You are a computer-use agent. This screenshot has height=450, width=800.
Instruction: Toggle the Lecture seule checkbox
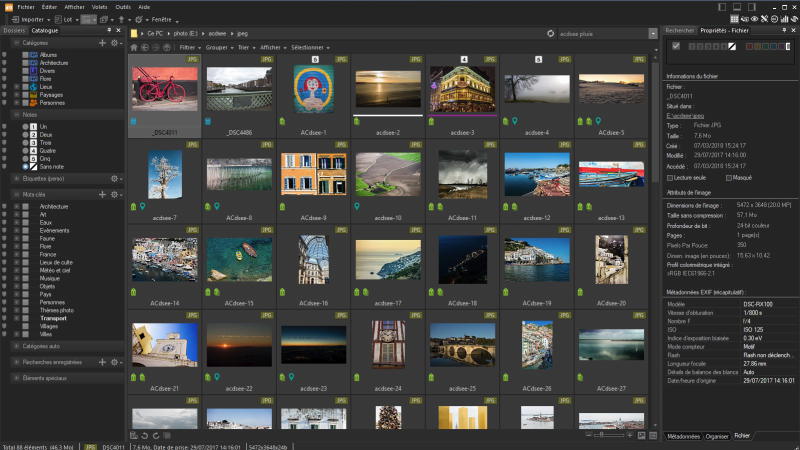click(x=670, y=178)
